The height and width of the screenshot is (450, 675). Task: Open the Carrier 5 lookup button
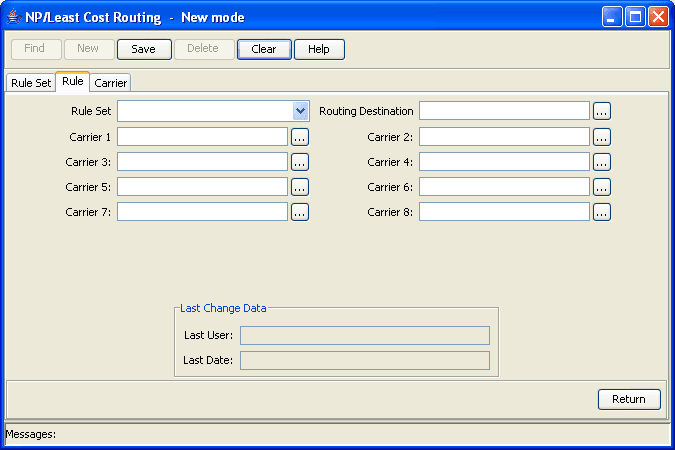[300, 187]
